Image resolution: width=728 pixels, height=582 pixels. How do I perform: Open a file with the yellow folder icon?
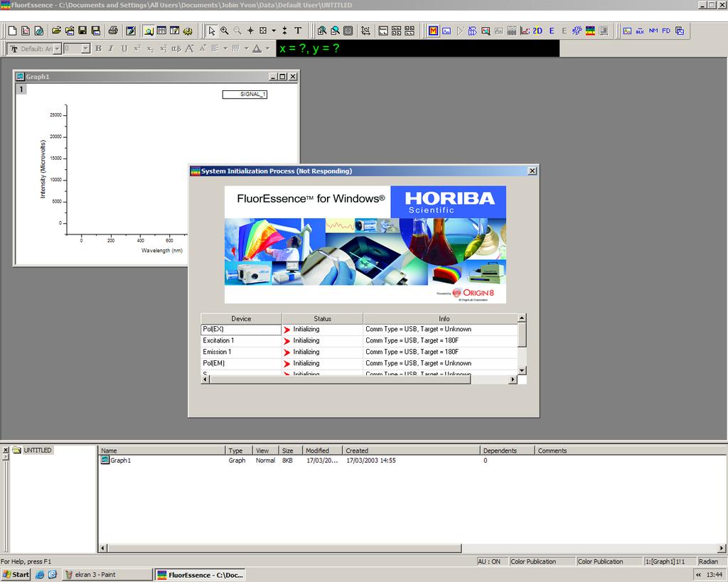(x=55, y=31)
